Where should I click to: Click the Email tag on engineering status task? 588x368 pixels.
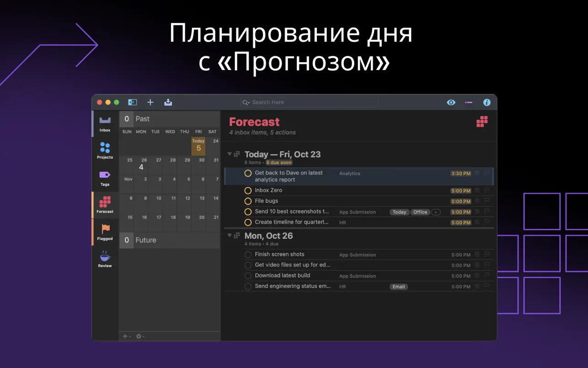pyautogui.click(x=399, y=287)
